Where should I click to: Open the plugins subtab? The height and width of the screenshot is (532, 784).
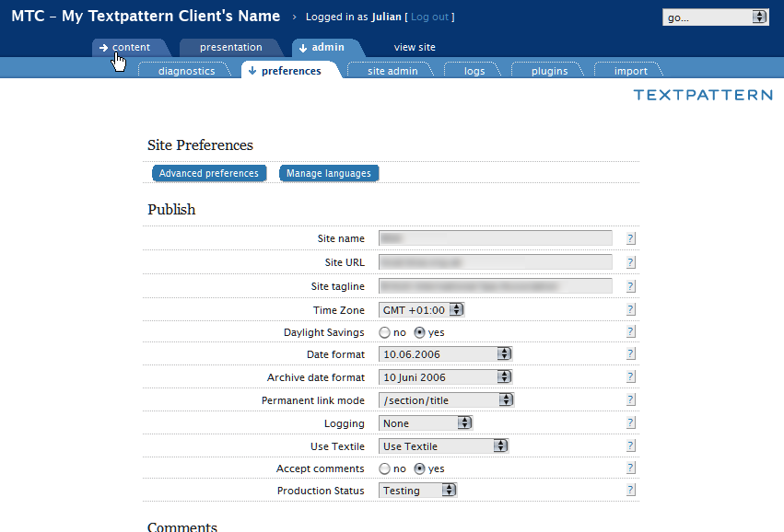point(549,71)
